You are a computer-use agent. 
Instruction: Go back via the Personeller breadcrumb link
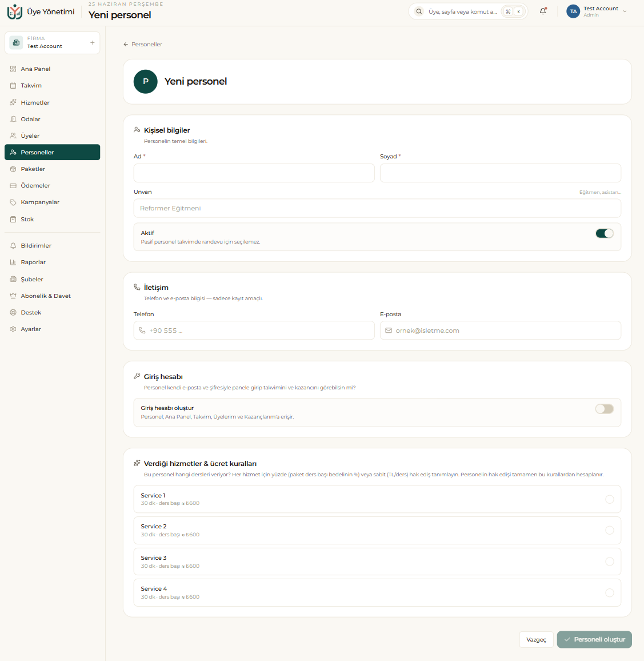[x=143, y=44]
